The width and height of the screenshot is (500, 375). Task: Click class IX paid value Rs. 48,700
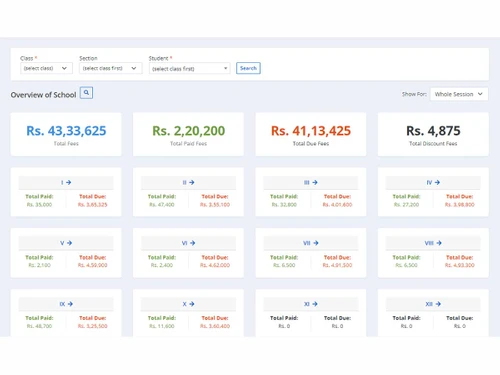pyautogui.click(x=39, y=326)
